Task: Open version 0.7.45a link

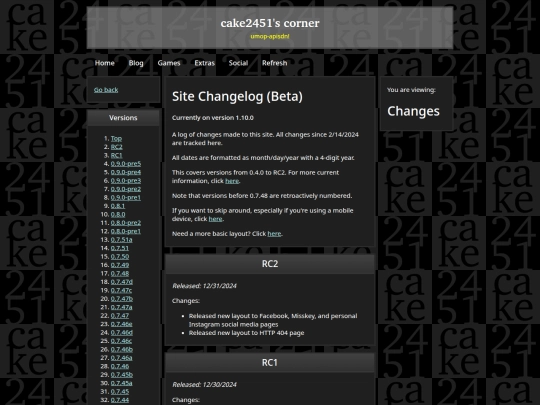Action: pyautogui.click(x=122, y=383)
